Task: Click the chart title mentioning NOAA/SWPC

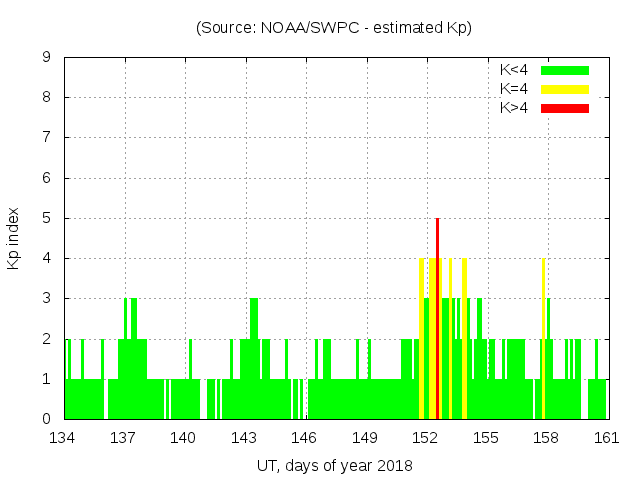Action: coord(334,28)
